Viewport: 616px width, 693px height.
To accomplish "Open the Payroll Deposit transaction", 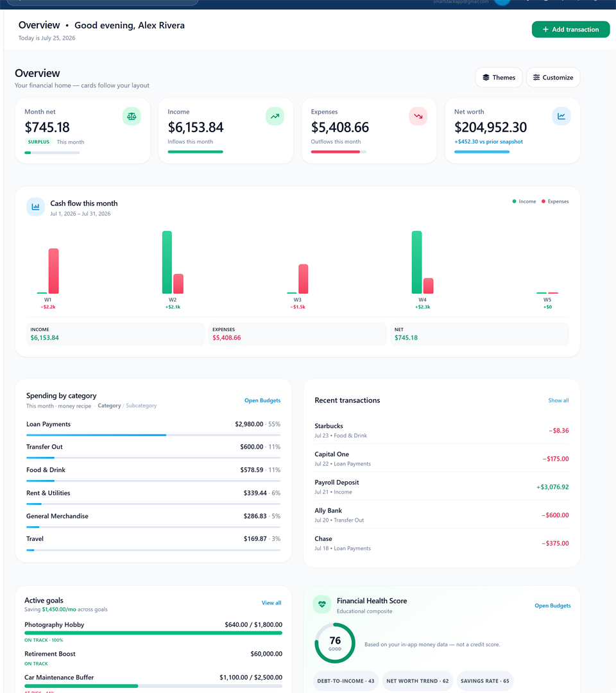I will click(x=441, y=486).
